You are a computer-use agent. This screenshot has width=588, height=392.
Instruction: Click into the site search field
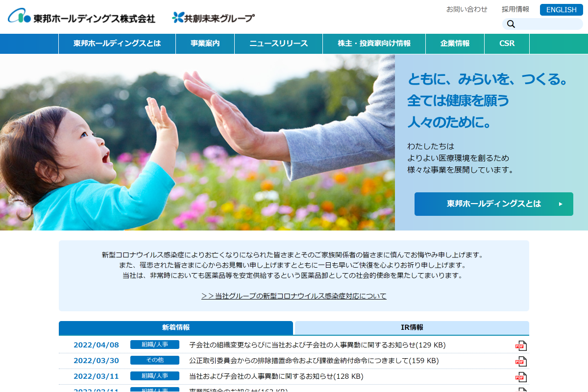click(x=549, y=24)
